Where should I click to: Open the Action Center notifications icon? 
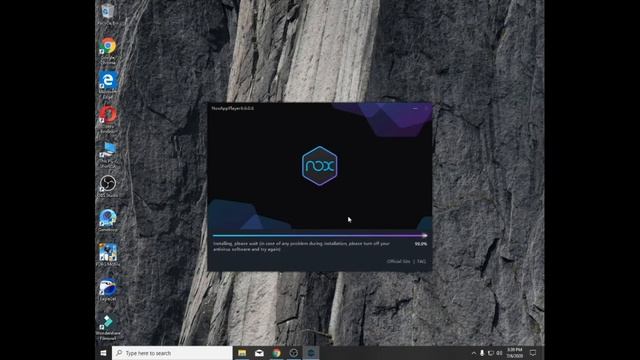pos(533,353)
